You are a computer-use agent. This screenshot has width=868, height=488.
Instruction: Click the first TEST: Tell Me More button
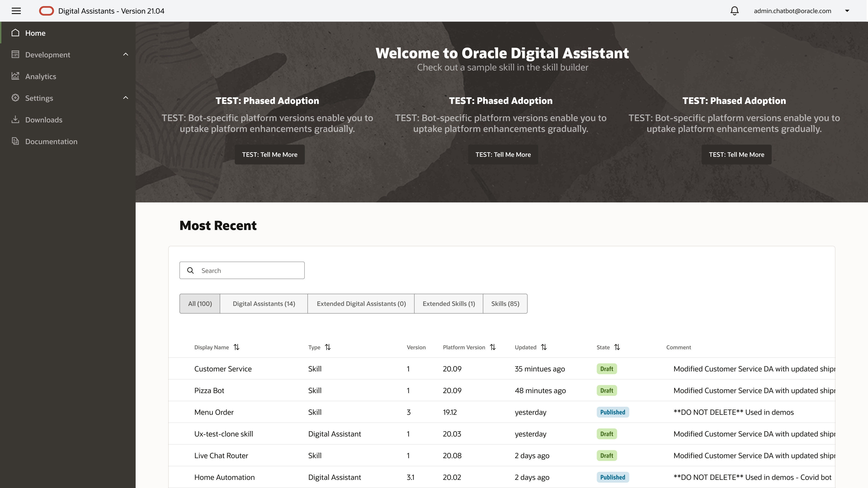pos(270,154)
